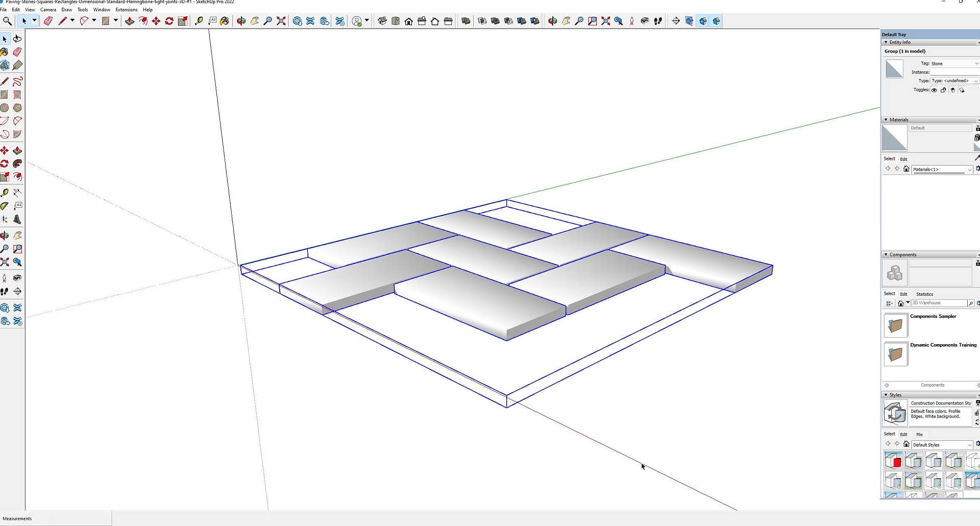Activate Push/Pull tool in top toolbar
The width and height of the screenshot is (980, 526).
coord(130,21)
